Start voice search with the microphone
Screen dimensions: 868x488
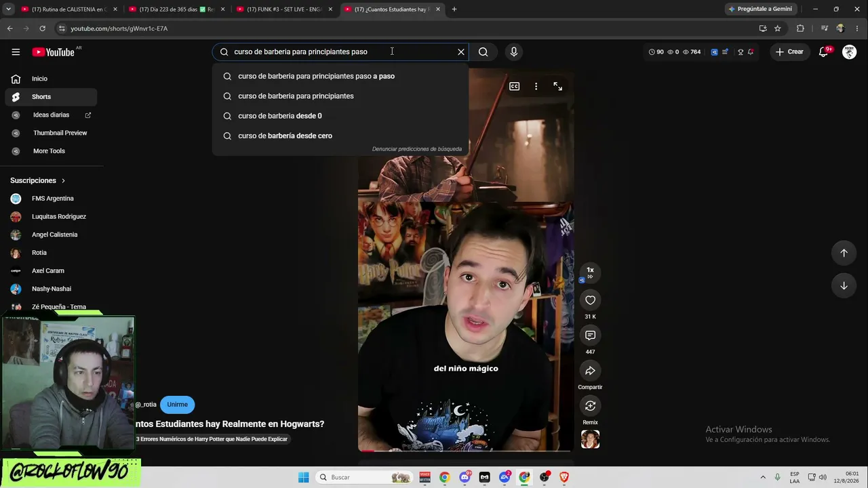513,52
